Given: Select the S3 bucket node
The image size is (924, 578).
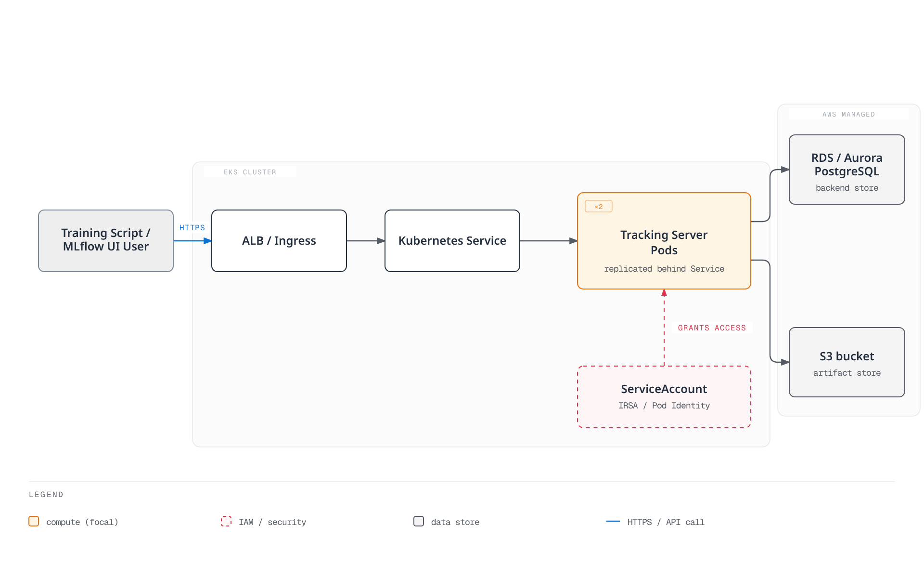Looking at the screenshot, I should coord(847,362).
